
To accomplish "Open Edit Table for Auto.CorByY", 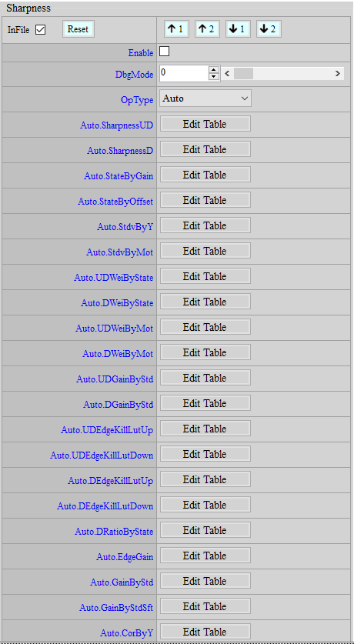I will 205,632.
